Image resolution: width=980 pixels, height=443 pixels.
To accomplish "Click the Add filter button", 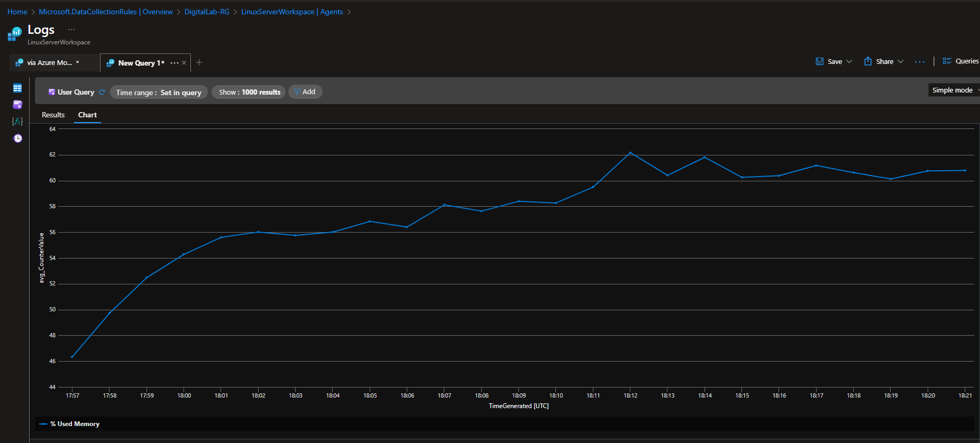I will [305, 92].
